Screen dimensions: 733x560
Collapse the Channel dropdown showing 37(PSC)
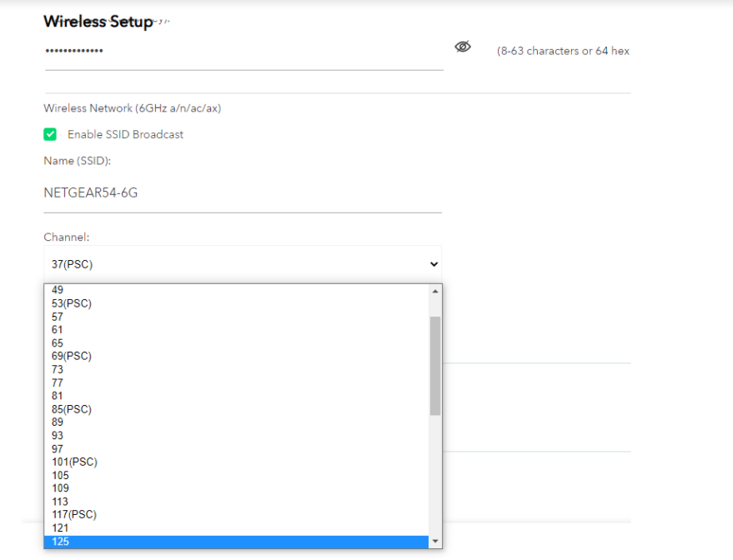point(242,264)
